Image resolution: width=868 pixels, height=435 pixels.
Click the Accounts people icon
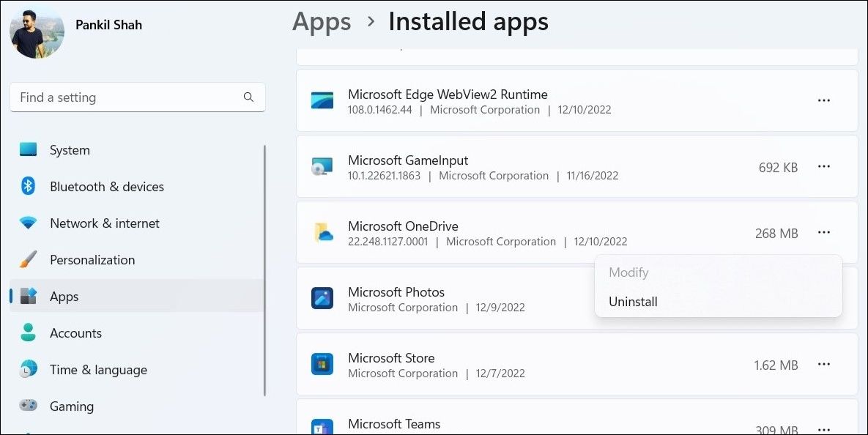[x=27, y=332]
